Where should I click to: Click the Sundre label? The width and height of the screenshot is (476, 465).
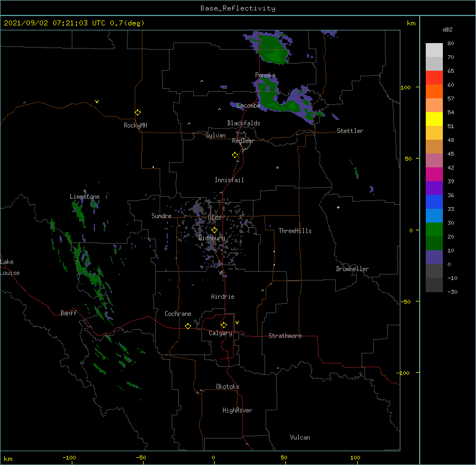point(161,216)
